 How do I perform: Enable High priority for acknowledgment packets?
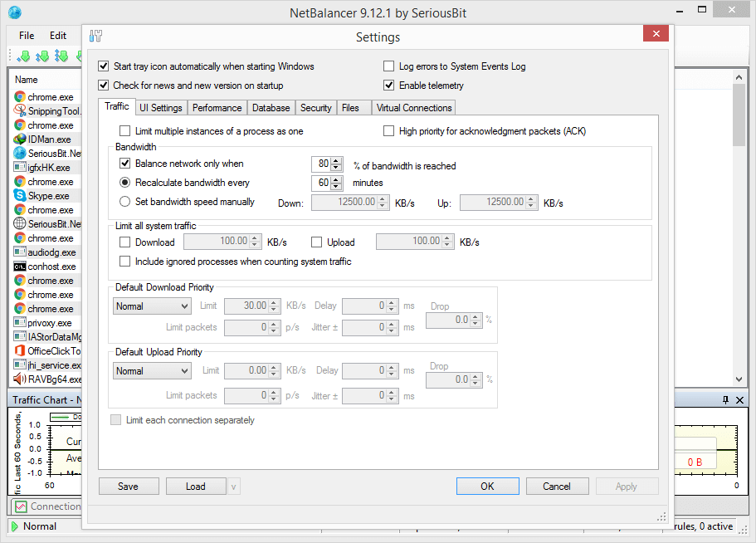(x=388, y=130)
